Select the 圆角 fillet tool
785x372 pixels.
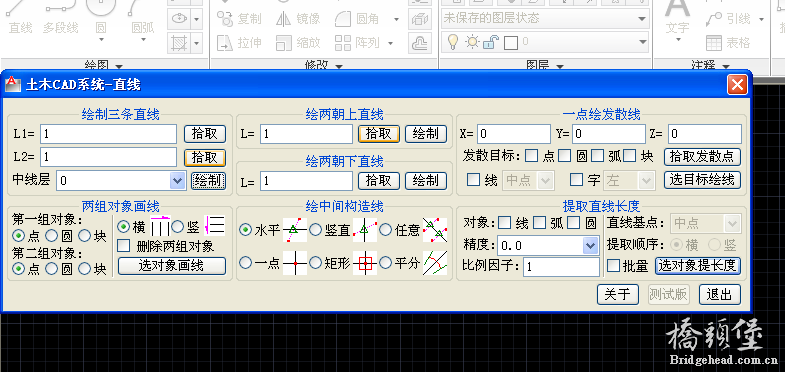point(358,19)
